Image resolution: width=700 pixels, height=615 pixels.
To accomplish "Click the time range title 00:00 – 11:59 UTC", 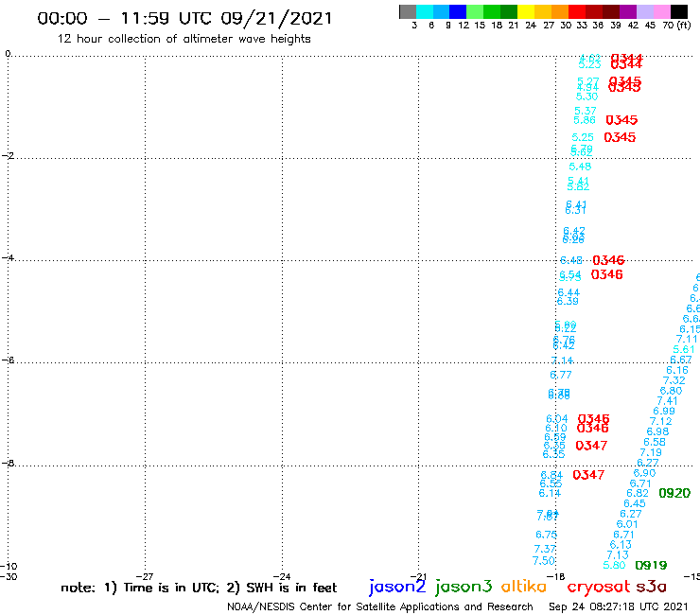I will pyautogui.click(x=184, y=19).
